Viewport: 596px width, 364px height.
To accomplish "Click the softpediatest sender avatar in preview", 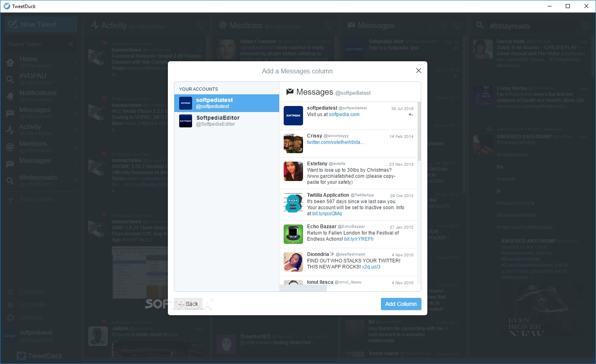I will [293, 116].
